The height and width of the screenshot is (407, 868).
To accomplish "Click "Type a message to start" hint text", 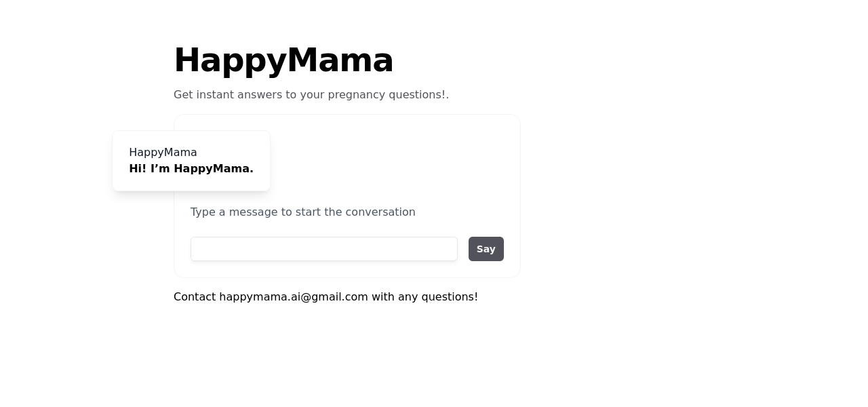I will pos(302,212).
